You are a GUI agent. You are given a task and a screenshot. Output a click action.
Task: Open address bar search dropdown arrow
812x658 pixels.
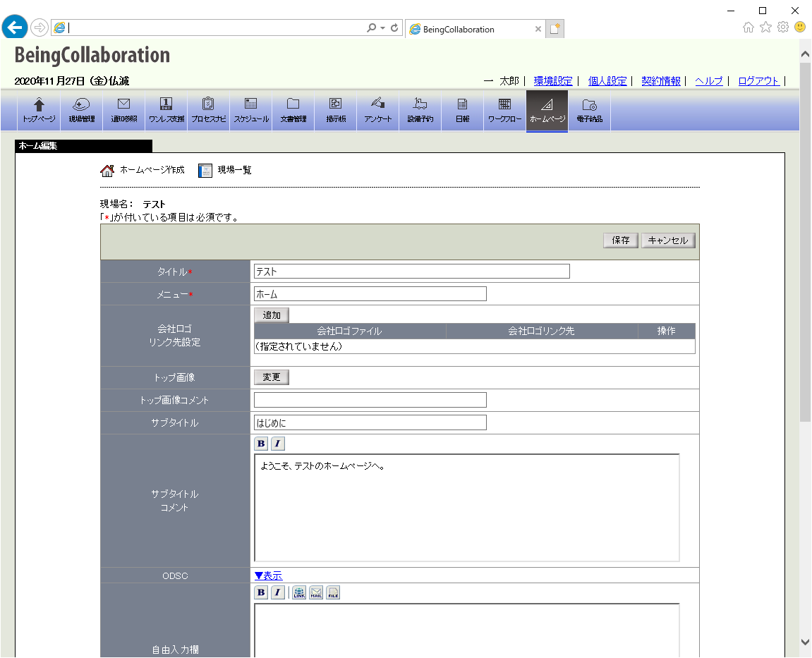(382, 28)
